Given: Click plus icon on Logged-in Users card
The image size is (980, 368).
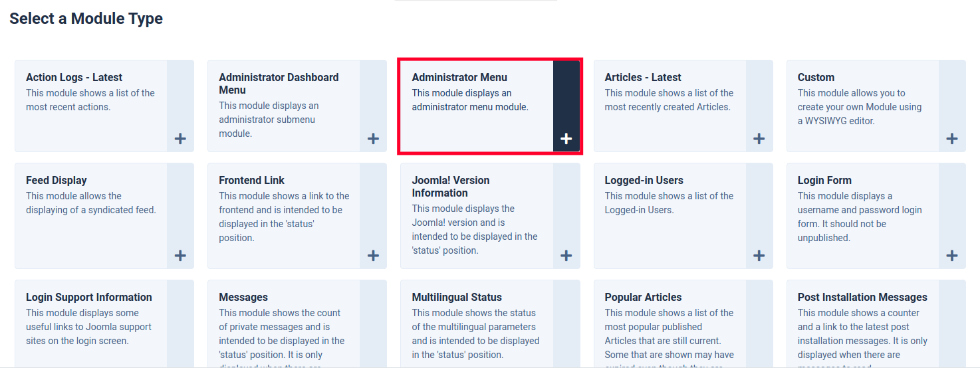Looking at the screenshot, I should click(x=759, y=256).
